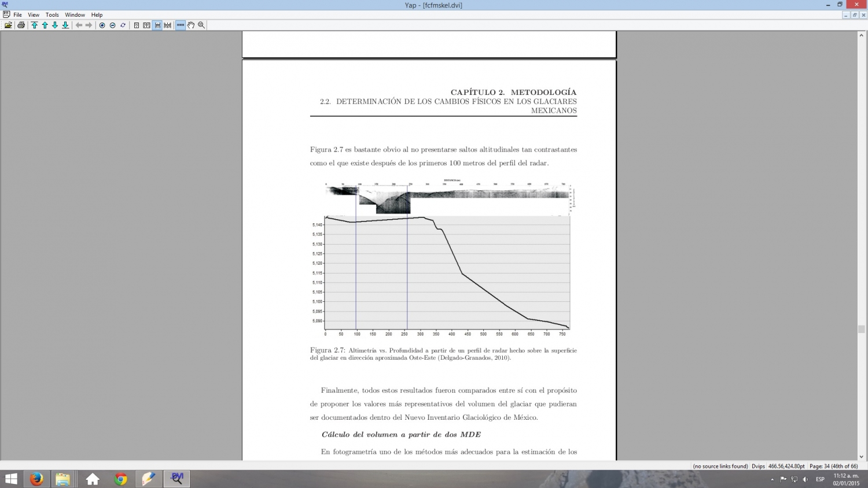Open the taskbar clock and date
868x488 pixels.
(x=846, y=479)
